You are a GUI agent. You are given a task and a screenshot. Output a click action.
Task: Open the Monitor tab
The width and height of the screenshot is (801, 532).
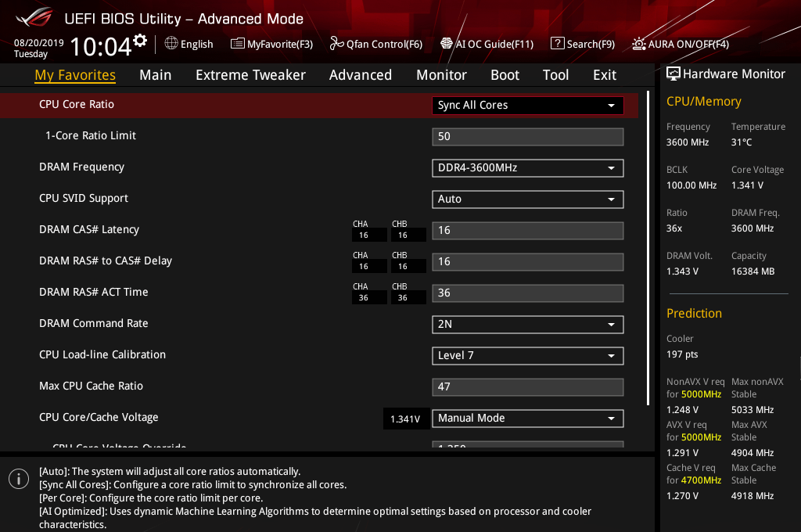pyautogui.click(x=441, y=75)
